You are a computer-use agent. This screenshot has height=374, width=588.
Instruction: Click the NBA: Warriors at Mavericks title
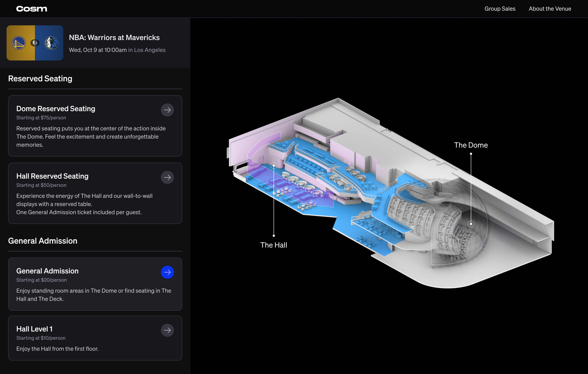click(x=114, y=38)
